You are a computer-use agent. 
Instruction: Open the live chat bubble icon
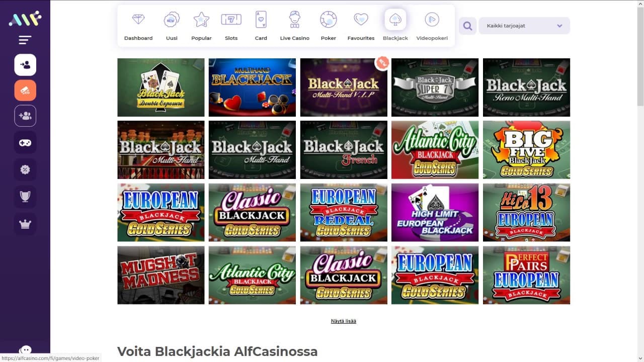(25, 350)
